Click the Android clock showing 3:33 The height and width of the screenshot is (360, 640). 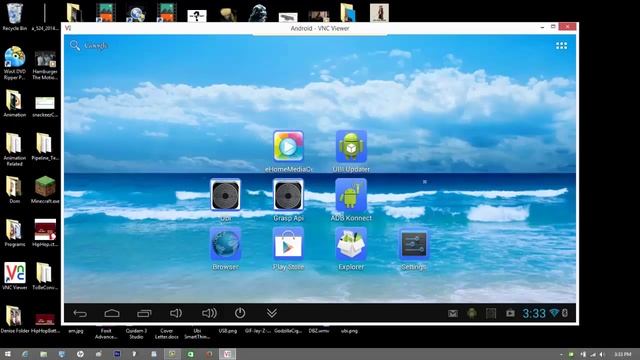[x=534, y=313]
